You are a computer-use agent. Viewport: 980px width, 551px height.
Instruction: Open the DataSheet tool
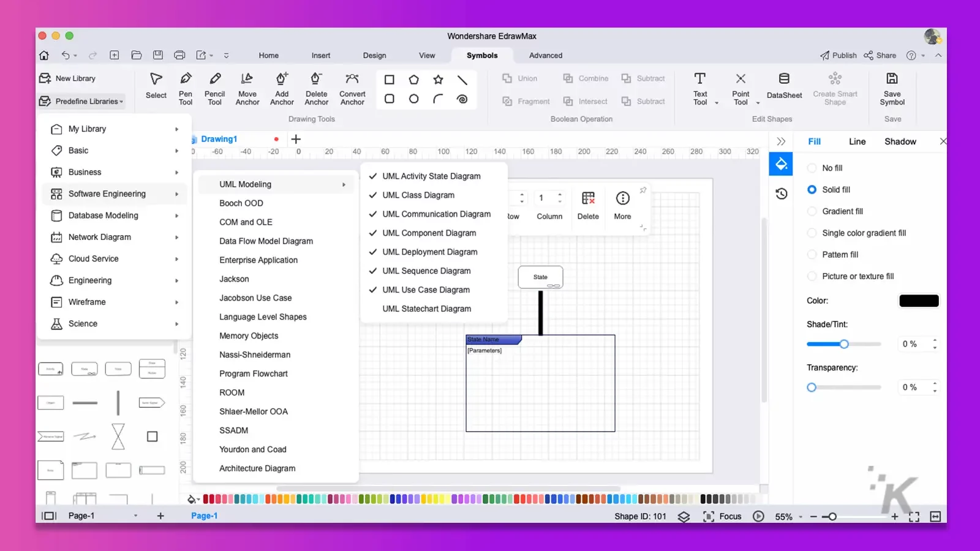pyautogui.click(x=784, y=85)
